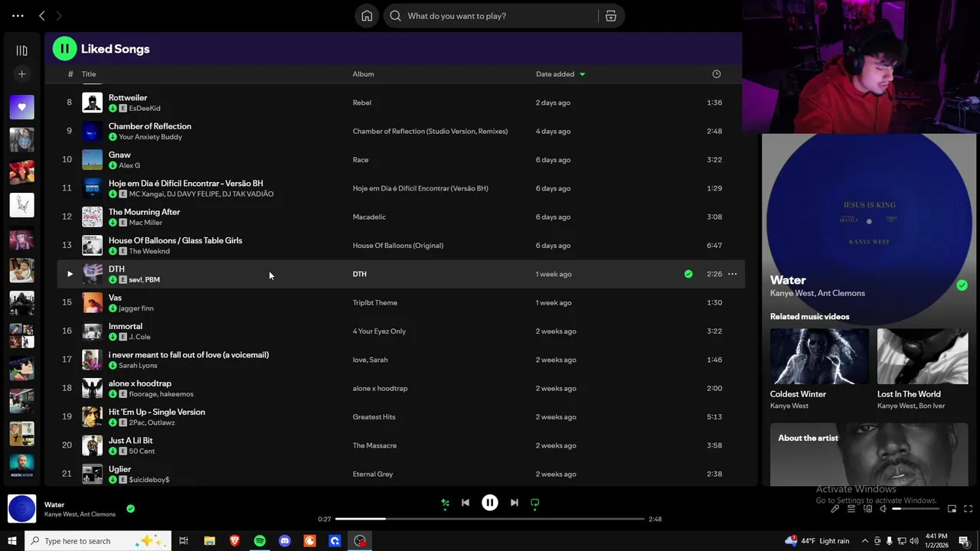This screenshot has height=551, width=980.
Task: Sort tracks by Album column header
Action: click(x=363, y=74)
